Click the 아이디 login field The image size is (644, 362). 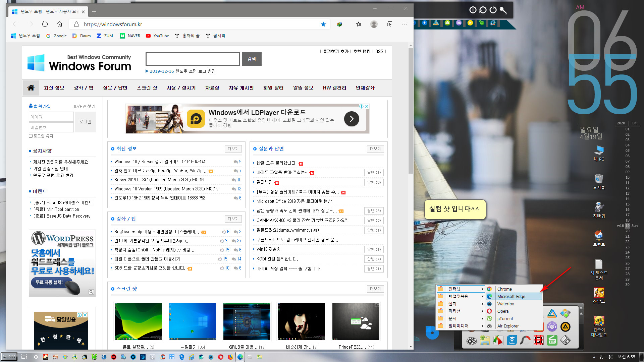(51, 117)
